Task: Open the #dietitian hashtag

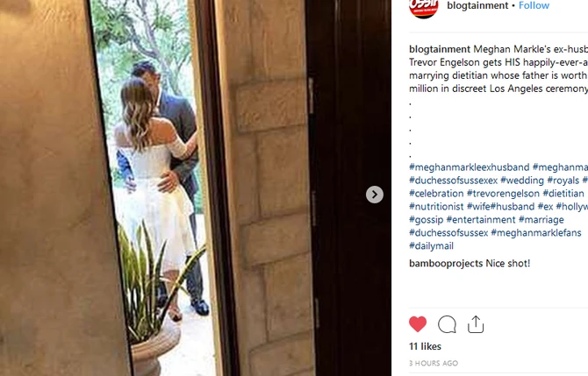Action: click(563, 193)
